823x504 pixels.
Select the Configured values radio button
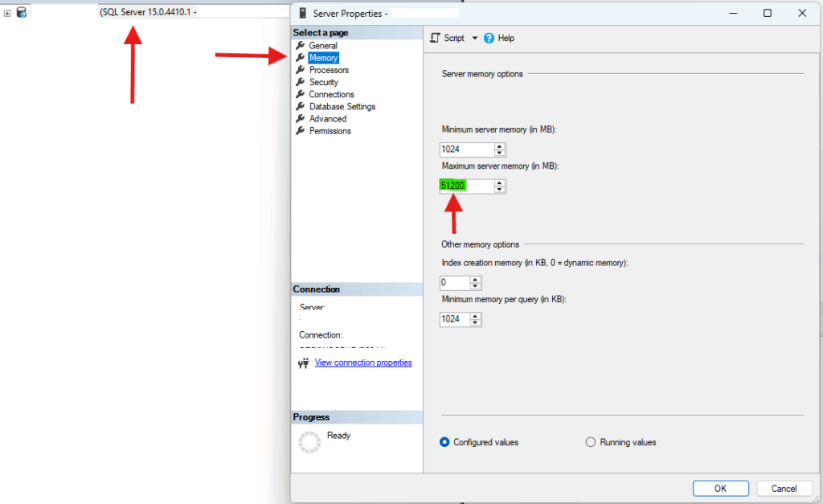point(444,442)
